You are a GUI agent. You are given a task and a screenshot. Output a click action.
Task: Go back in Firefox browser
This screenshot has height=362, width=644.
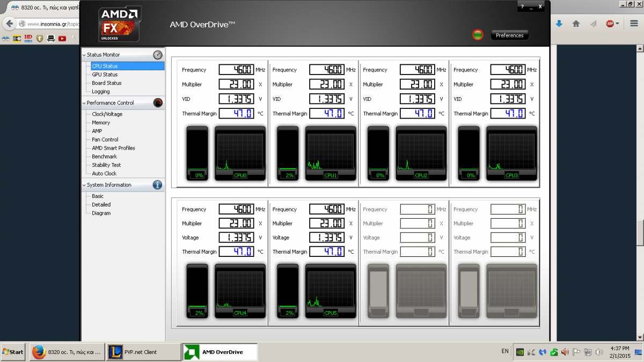[x=10, y=24]
